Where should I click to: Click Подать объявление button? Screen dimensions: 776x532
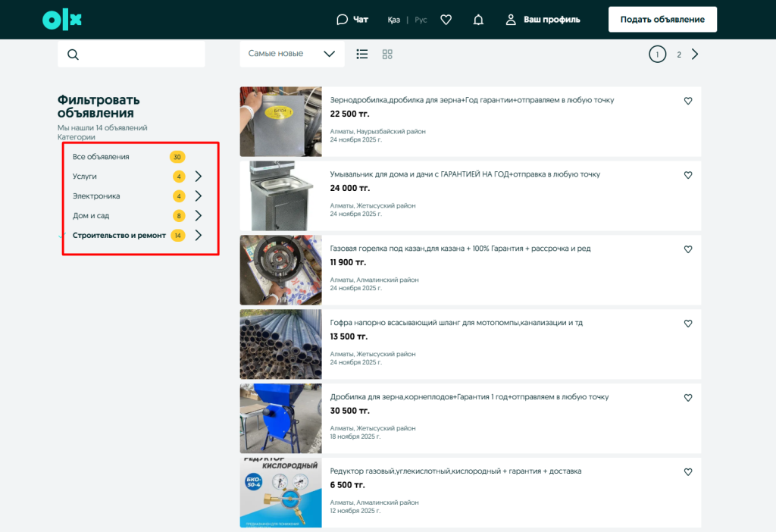tap(662, 20)
